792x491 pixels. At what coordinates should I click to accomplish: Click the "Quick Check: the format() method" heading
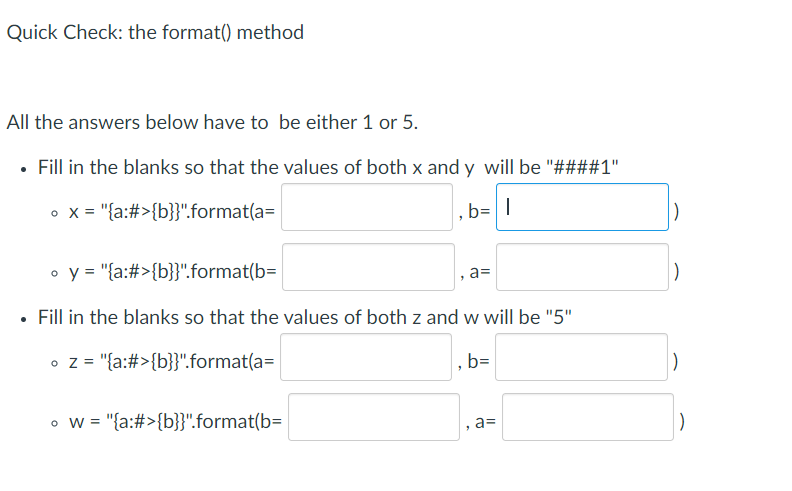pos(155,32)
